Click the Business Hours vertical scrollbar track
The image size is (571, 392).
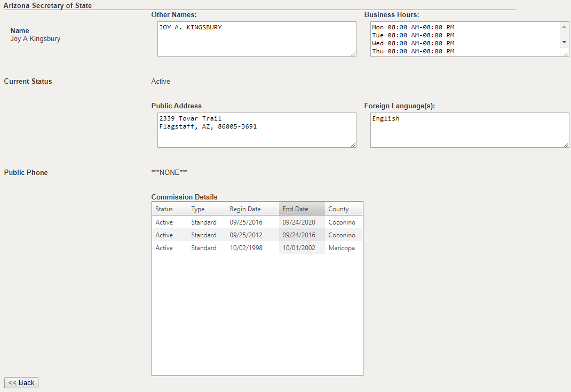pyautogui.click(x=565, y=34)
